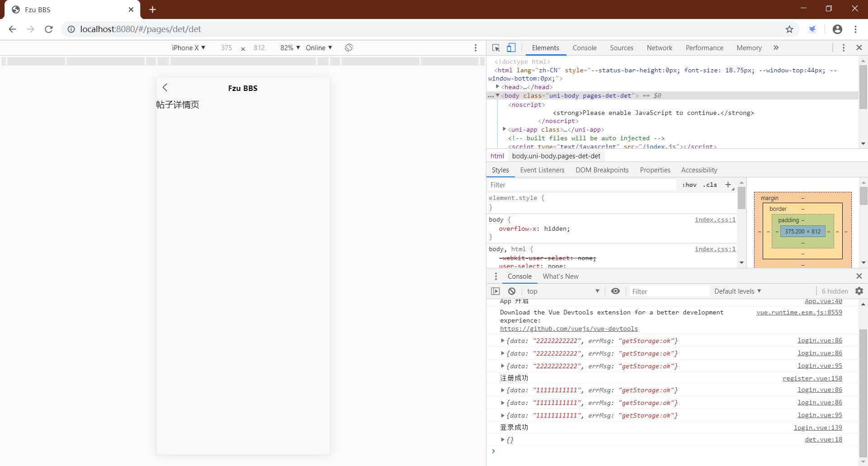The height and width of the screenshot is (466, 868).
Task: View site information icon in address bar
Action: 71,29
